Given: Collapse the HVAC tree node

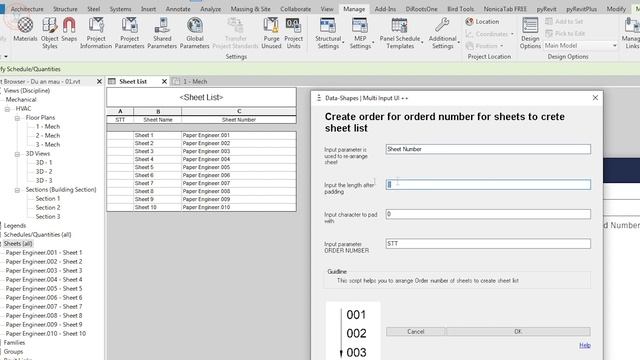Looking at the screenshot, I should [x=7, y=109].
